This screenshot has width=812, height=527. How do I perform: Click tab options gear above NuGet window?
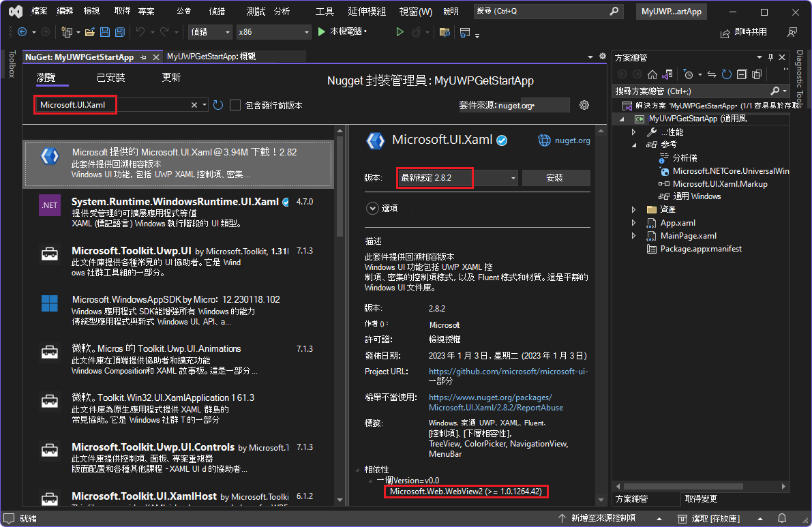tap(603, 57)
